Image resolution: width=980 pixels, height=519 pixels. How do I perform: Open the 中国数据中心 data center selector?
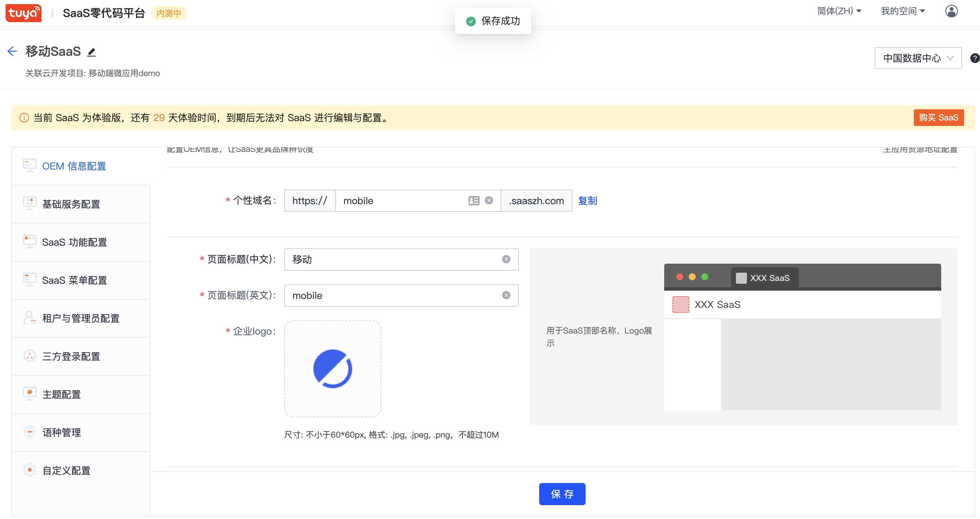click(x=918, y=58)
